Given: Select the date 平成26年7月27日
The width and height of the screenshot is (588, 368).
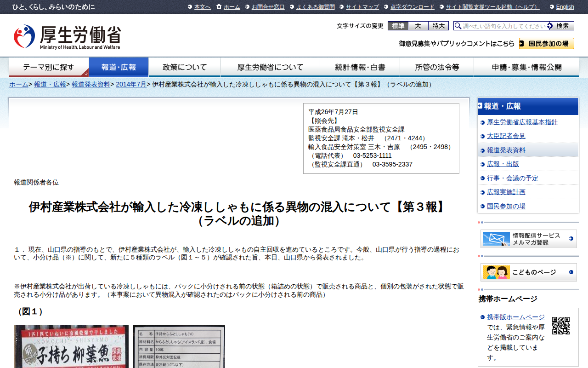Looking at the screenshot, I should (x=333, y=112).
